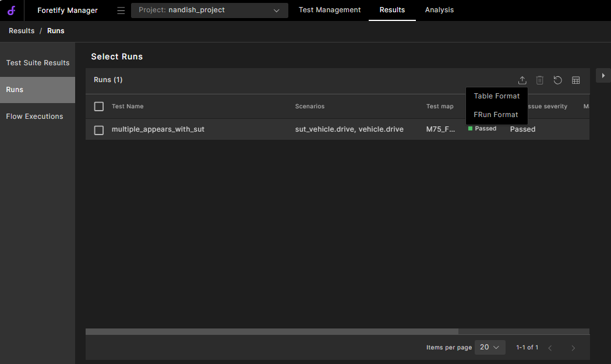
Task: Expand the right side panel arrow
Action: point(603,76)
